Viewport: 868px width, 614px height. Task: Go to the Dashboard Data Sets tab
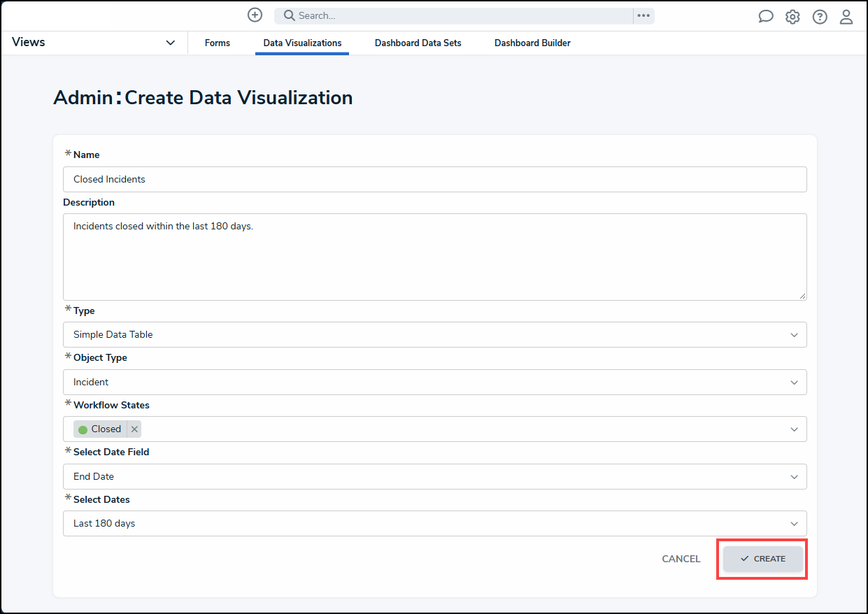click(418, 43)
